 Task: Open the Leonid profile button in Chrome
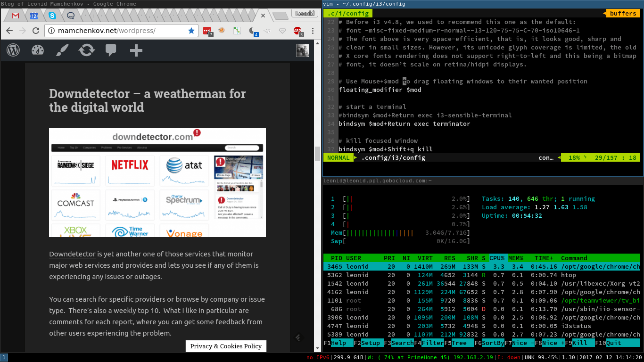pyautogui.click(x=305, y=14)
